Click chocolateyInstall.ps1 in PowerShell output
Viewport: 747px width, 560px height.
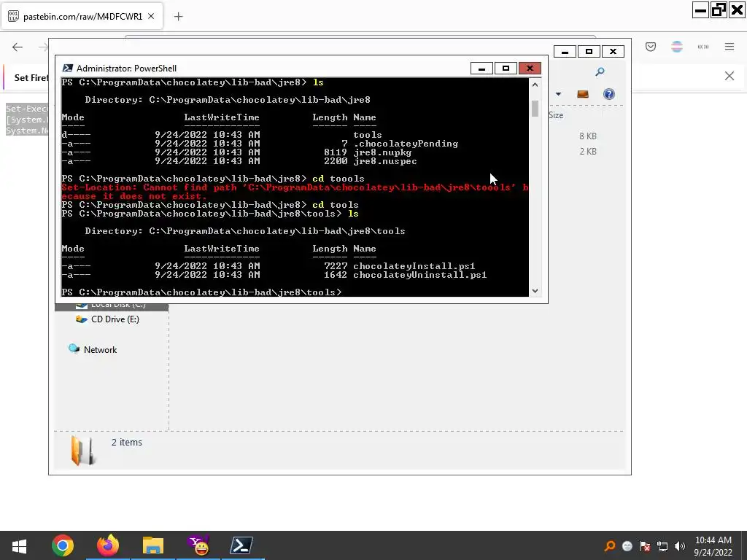414,266
